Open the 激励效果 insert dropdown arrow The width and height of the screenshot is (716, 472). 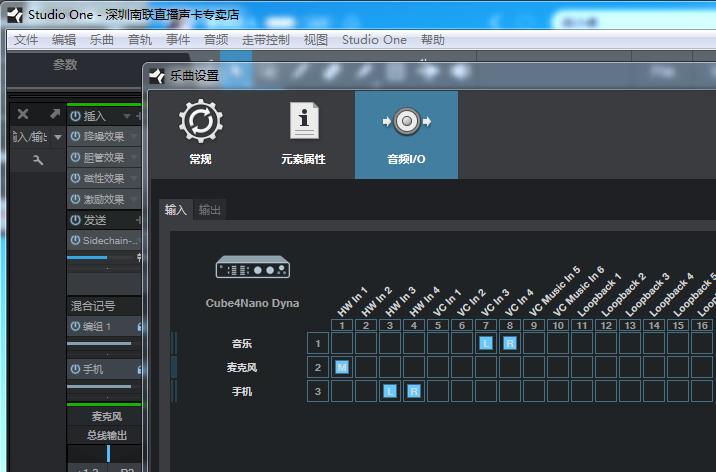tap(134, 199)
